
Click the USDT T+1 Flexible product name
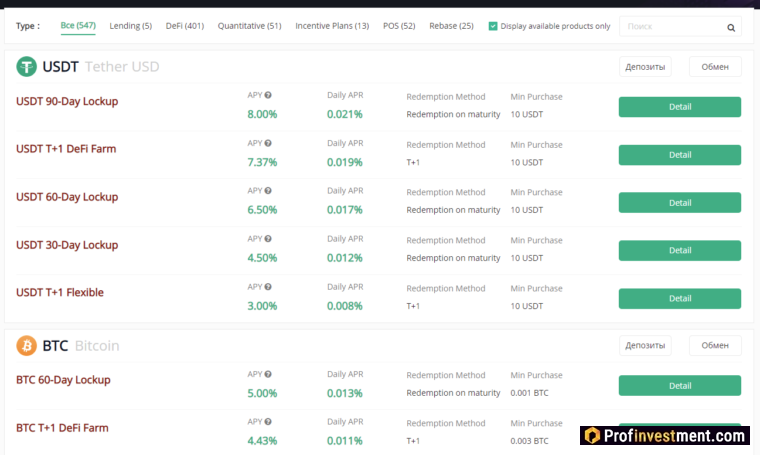(60, 292)
